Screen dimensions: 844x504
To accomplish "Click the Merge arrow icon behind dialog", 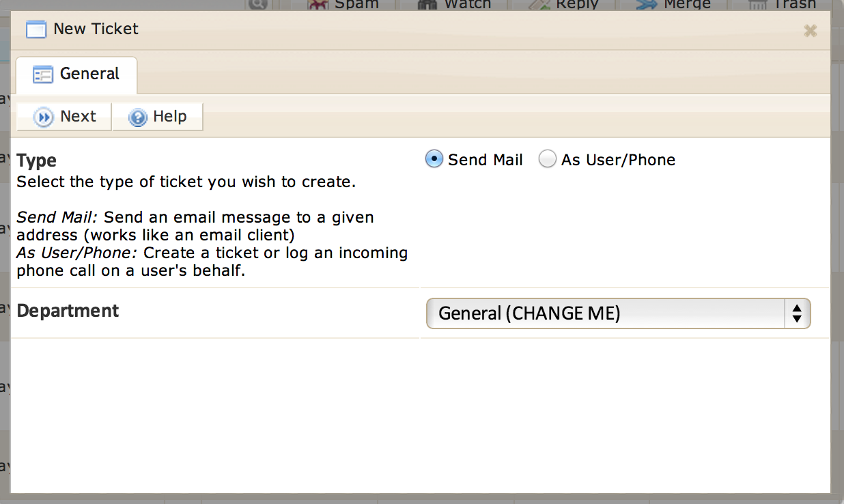I will 647,4.
